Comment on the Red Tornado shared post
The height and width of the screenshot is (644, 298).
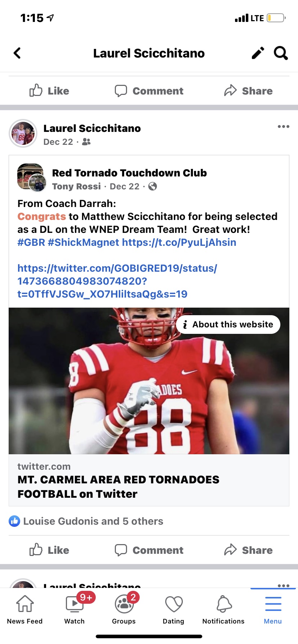tap(149, 550)
